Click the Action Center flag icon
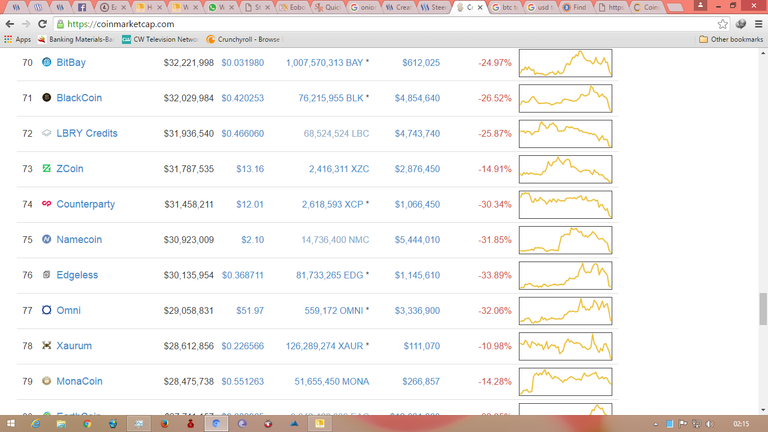This screenshot has height=432, width=768. coord(683,424)
